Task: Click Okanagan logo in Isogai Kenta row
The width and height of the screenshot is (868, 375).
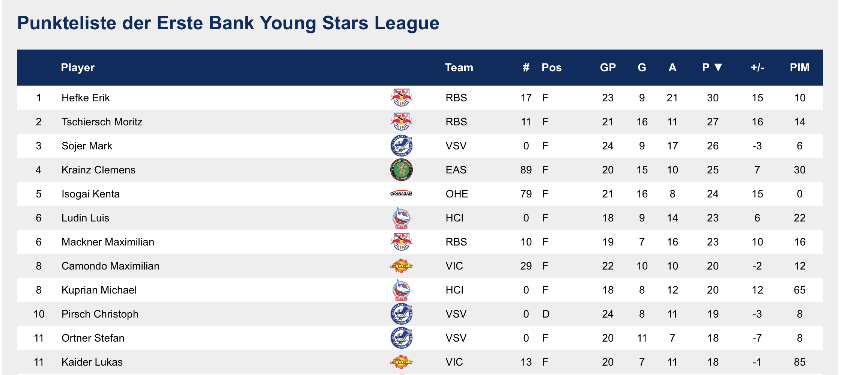Action: [401, 194]
